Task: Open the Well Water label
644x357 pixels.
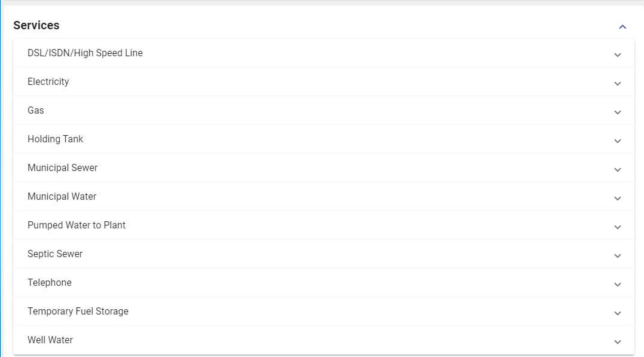Action: click(x=50, y=340)
